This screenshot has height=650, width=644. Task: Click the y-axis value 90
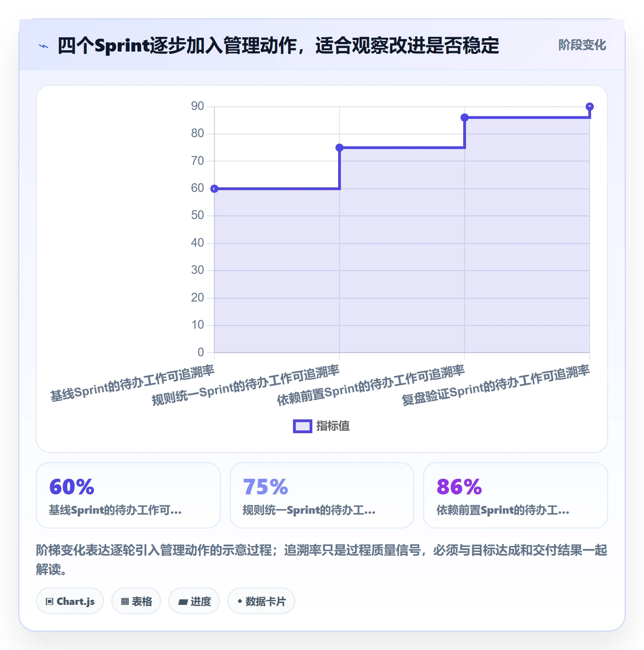click(x=198, y=106)
